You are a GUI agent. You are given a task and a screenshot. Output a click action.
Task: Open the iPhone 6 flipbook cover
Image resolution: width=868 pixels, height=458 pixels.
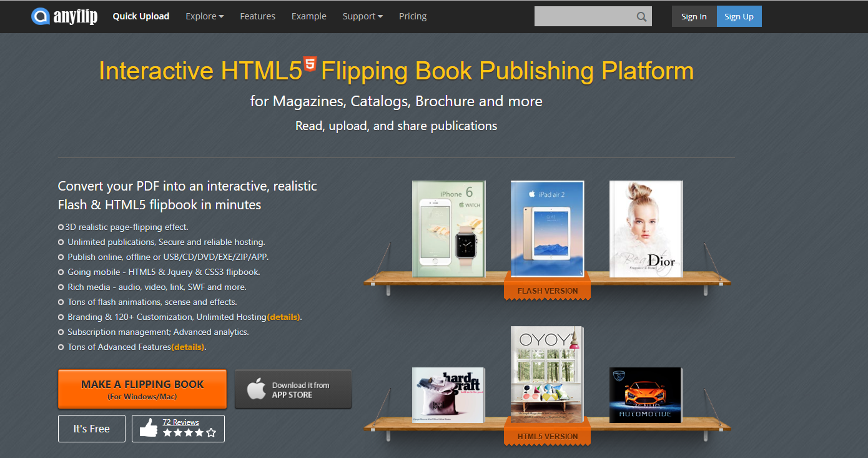coord(449,229)
